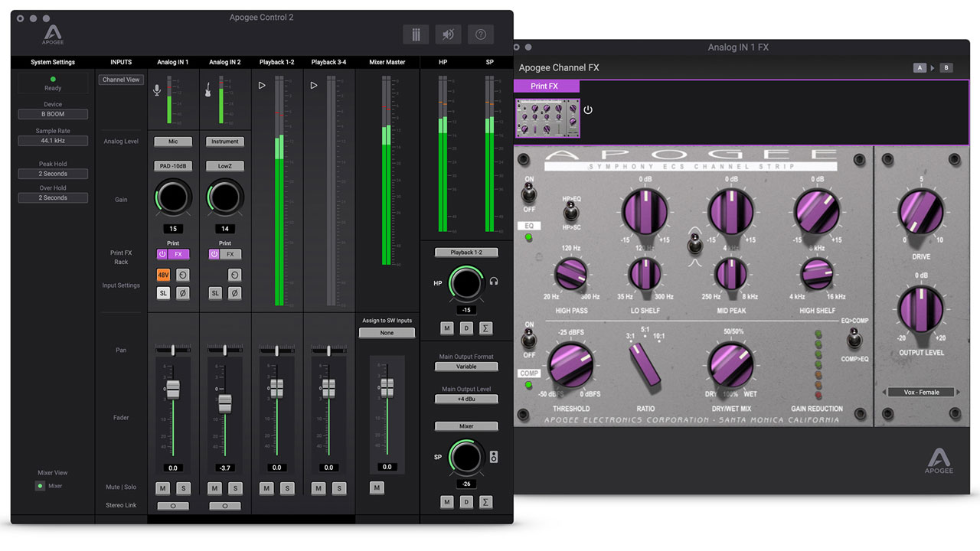Dim the SP output with D

click(x=466, y=502)
